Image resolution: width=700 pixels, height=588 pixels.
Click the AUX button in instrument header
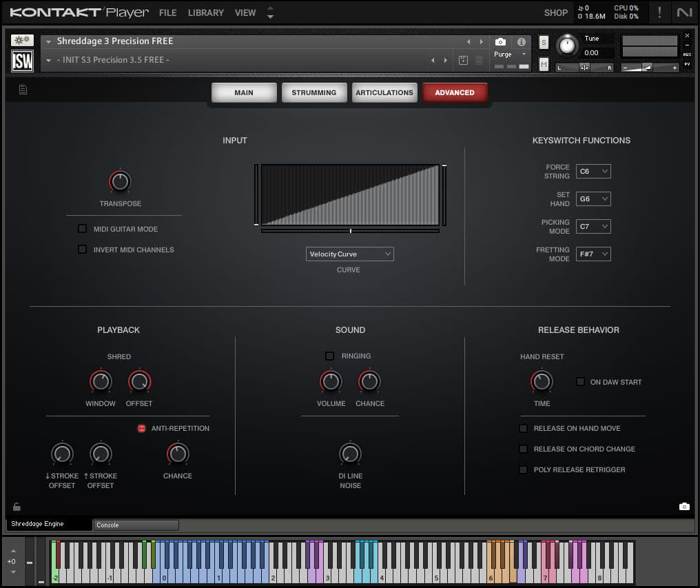(687, 54)
